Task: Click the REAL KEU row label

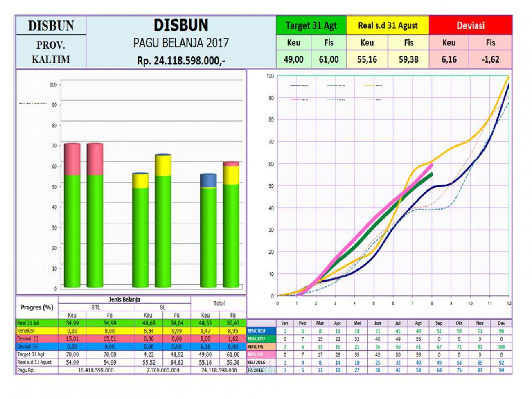Action: pos(261,339)
